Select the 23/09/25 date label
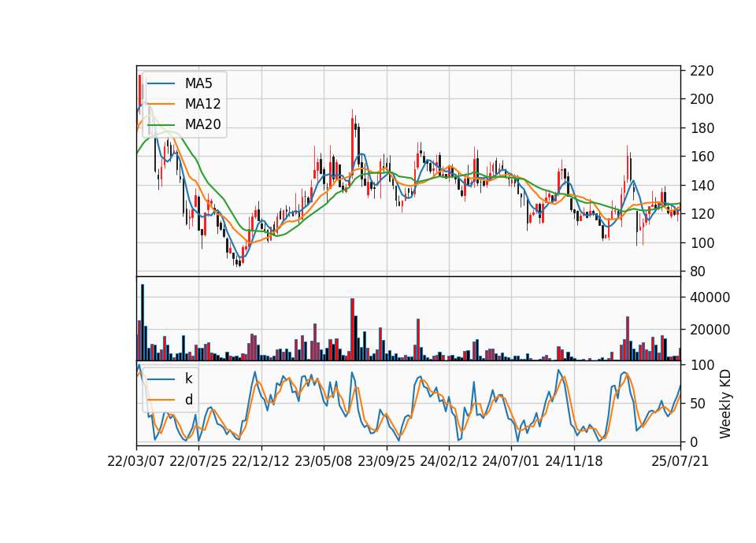The width and height of the screenshot is (756, 543). (x=386, y=461)
